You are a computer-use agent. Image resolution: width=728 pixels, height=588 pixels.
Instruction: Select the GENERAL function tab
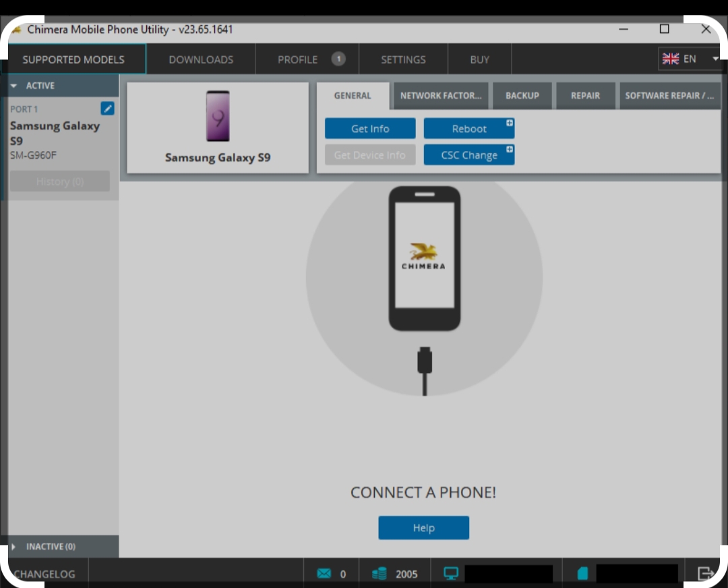[x=353, y=96]
